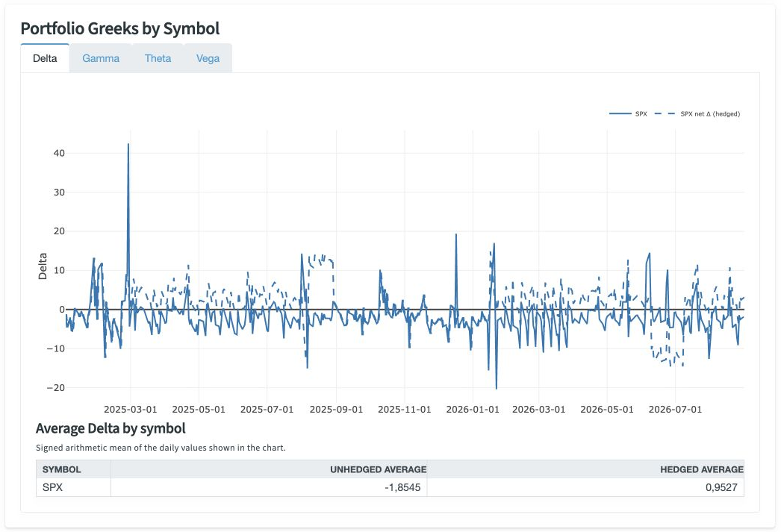Toggle SPX net Δ (hedged) legend entry
Viewport: 781px width, 532px height.
coord(697,114)
